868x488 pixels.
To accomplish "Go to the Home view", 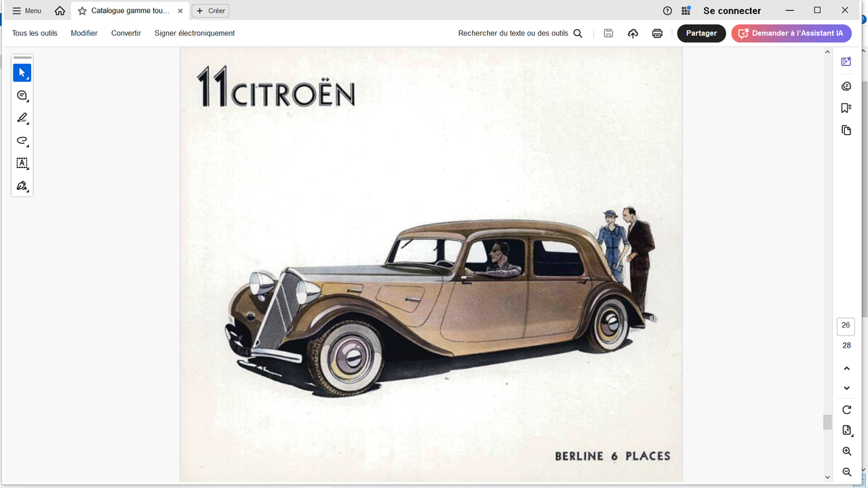I will point(60,11).
